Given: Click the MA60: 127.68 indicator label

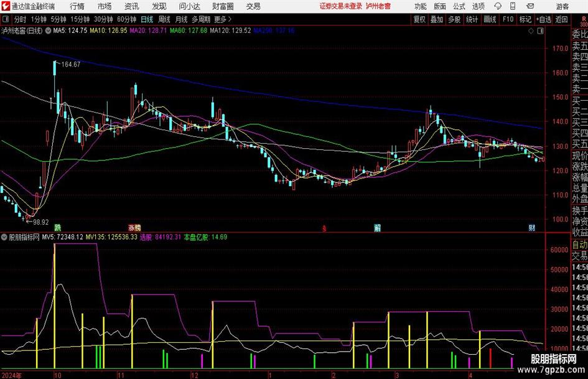Looking at the screenshot, I should pos(189,30).
